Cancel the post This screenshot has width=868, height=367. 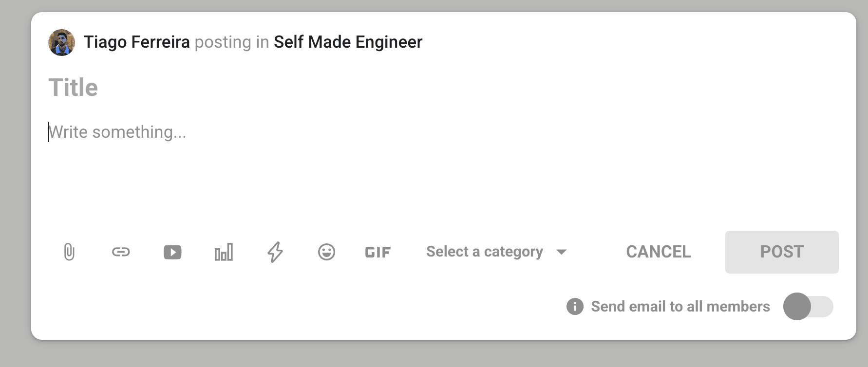coord(658,252)
